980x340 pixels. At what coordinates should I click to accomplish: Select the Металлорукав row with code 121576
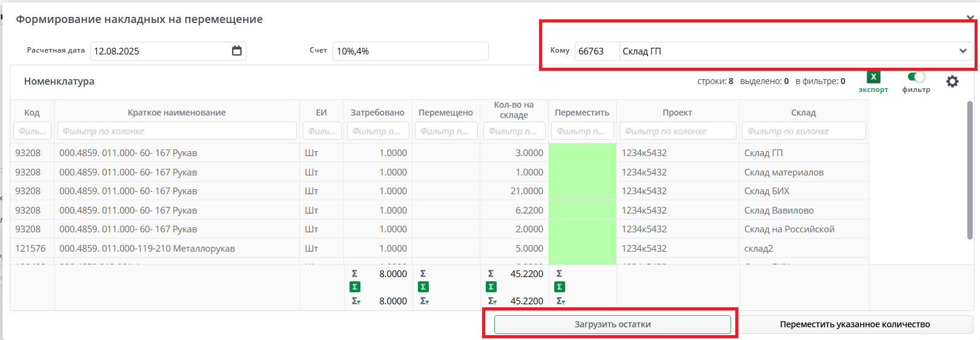(x=147, y=249)
